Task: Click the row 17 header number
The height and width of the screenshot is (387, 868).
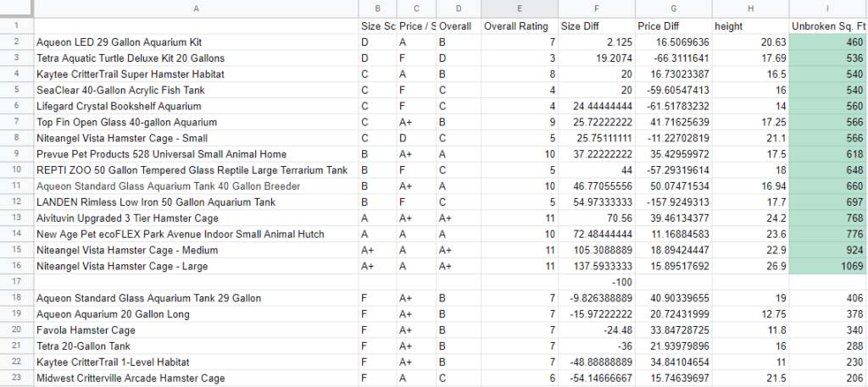Action: pos(16,282)
